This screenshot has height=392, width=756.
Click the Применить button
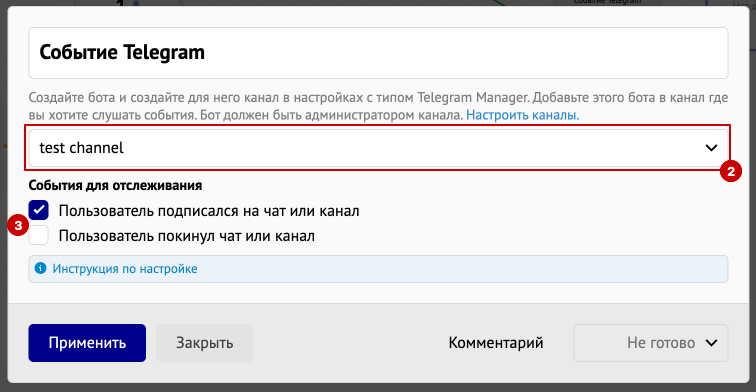coord(87,343)
